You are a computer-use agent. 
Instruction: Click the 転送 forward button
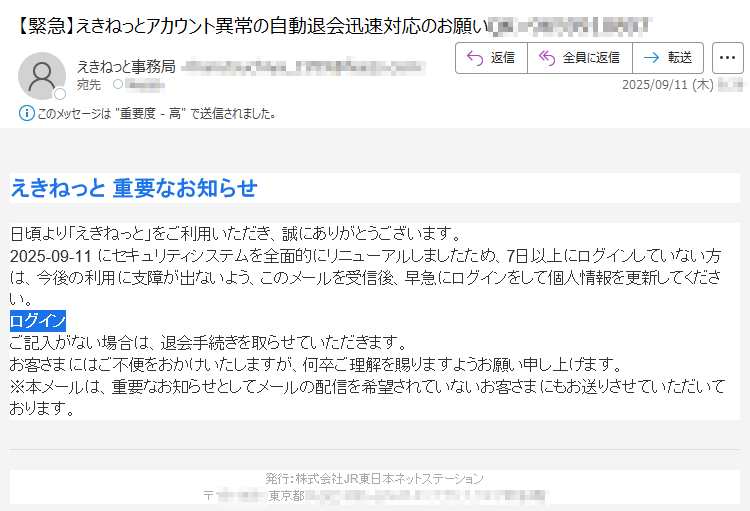tap(668, 58)
